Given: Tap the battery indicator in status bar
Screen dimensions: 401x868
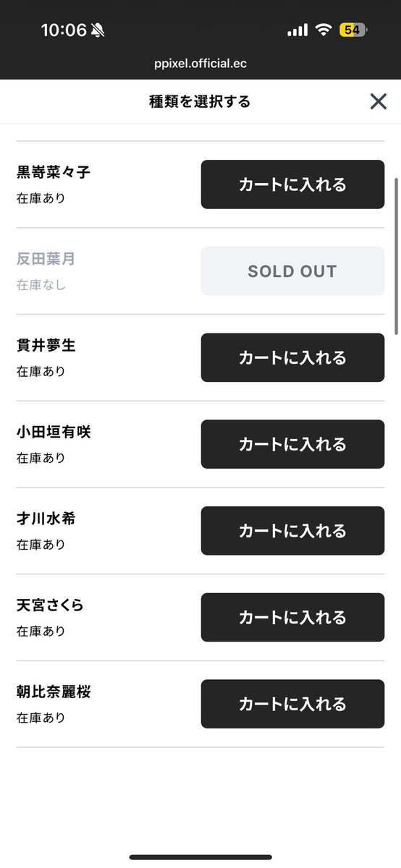Looking at the screenshot, I should pos(354,30).
